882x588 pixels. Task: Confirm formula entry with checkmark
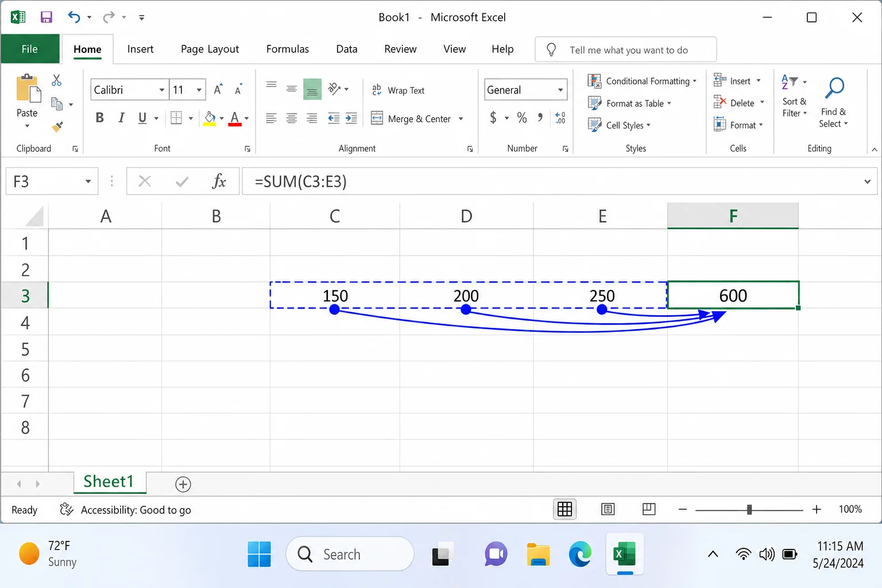point(182,181)
